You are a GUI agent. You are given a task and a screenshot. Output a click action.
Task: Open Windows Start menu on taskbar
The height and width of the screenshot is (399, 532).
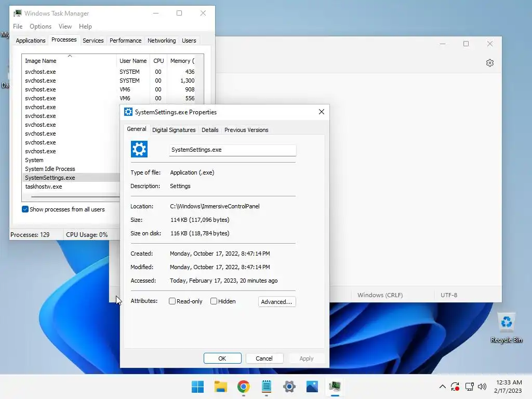(197, 387)
